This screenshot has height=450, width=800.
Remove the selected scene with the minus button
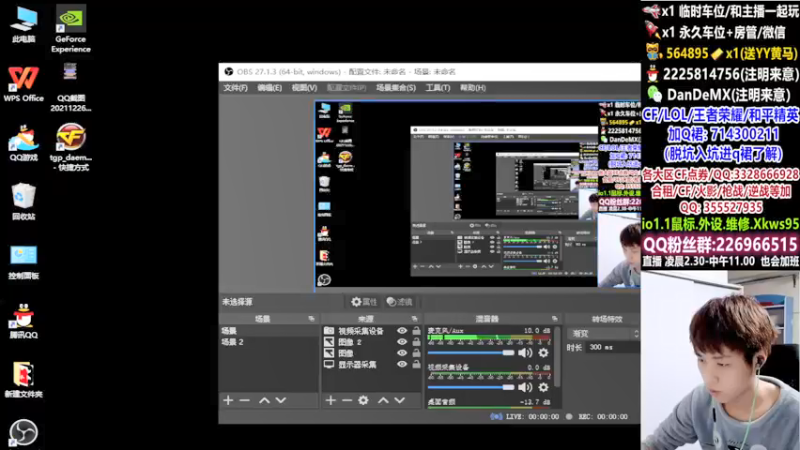(x=245, y=401)
